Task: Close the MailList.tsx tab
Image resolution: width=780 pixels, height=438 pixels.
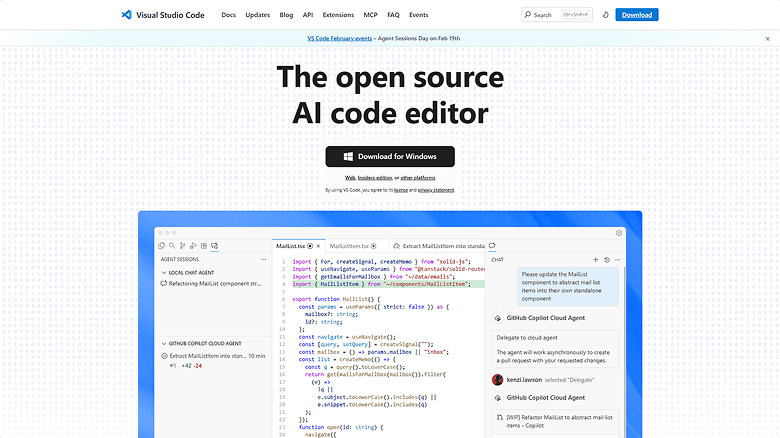Action: click(x=318, y=246)
